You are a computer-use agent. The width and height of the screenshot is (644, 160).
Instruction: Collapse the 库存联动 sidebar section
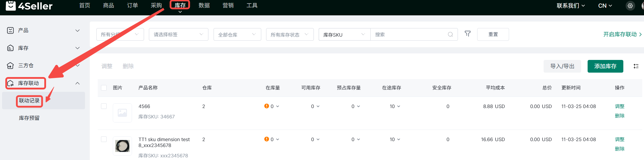pyautogui.click(x=77, y=83)
